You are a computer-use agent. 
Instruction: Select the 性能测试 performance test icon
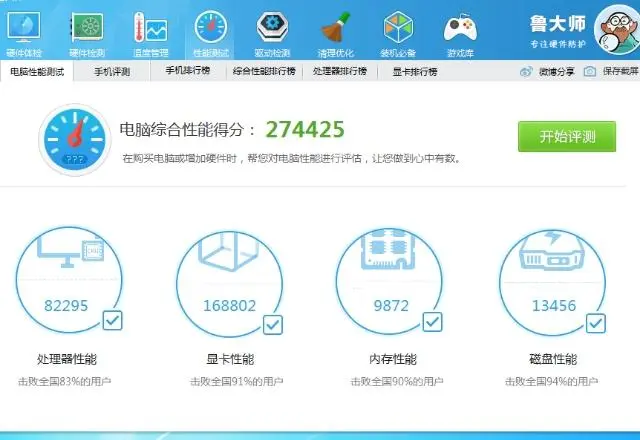[x=211, y=27]
